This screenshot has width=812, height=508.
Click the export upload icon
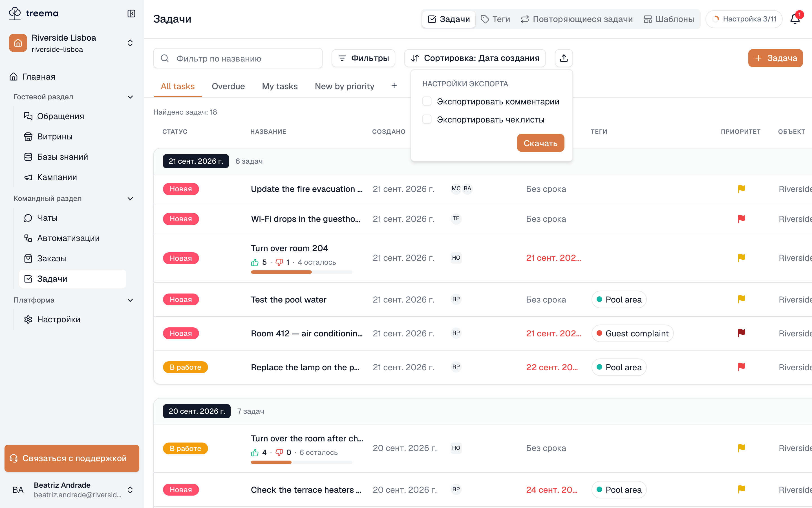coord(564,58)
